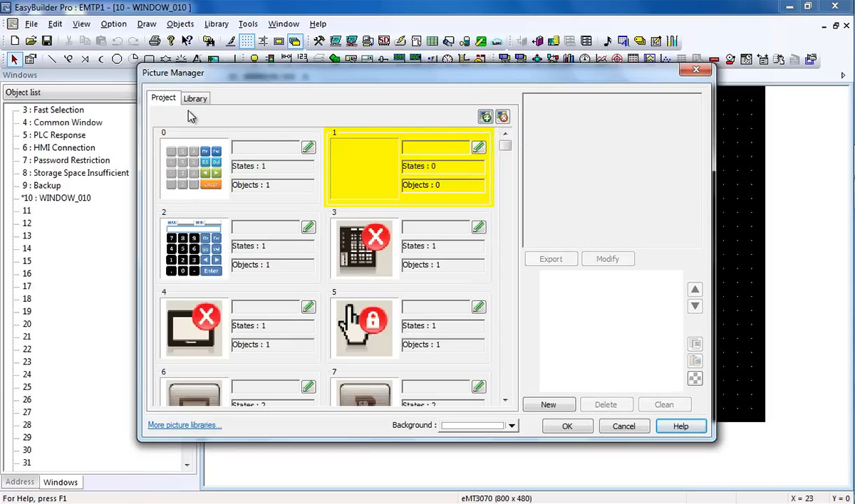
Task: Click the picture list scrollbar down arrow
Action: (x=505, y=401)
